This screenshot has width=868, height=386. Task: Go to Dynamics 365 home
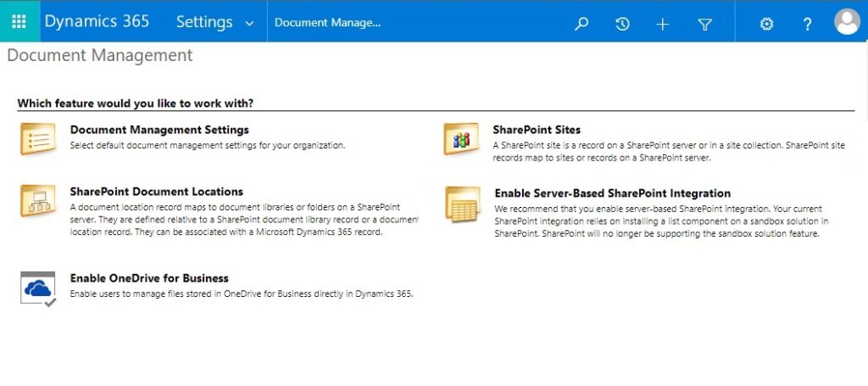97,21
